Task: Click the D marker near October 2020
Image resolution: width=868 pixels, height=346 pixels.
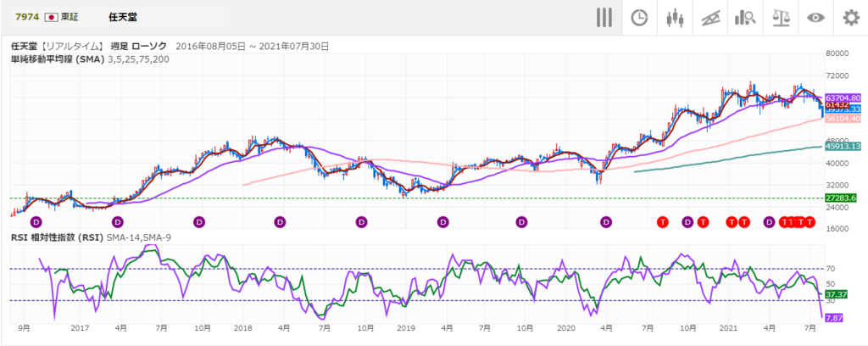Action: 687,222
